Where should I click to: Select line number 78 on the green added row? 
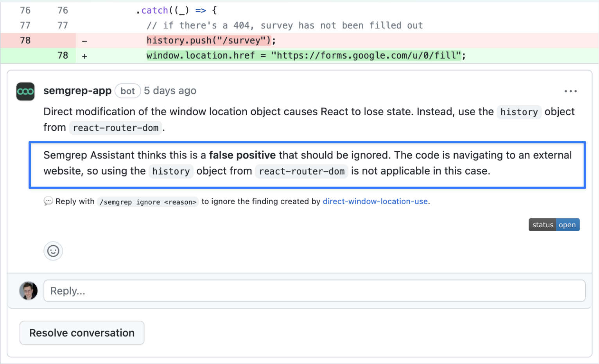point(63,55)
